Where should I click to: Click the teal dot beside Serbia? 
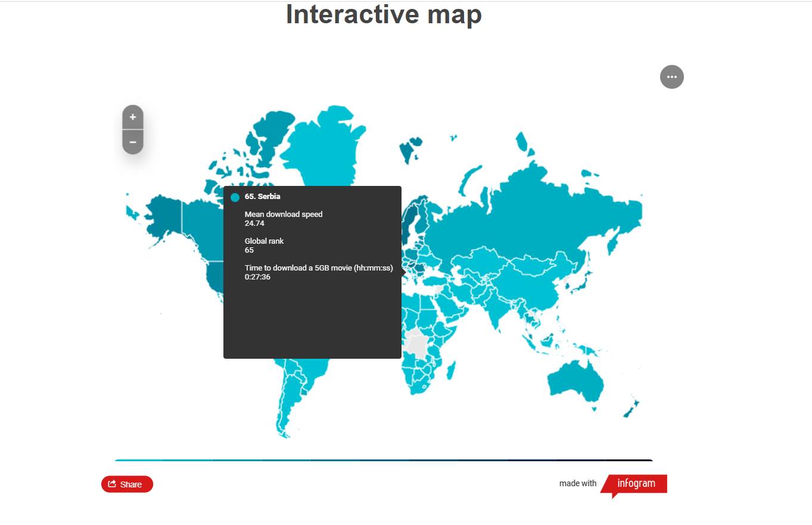coord(235,197)
